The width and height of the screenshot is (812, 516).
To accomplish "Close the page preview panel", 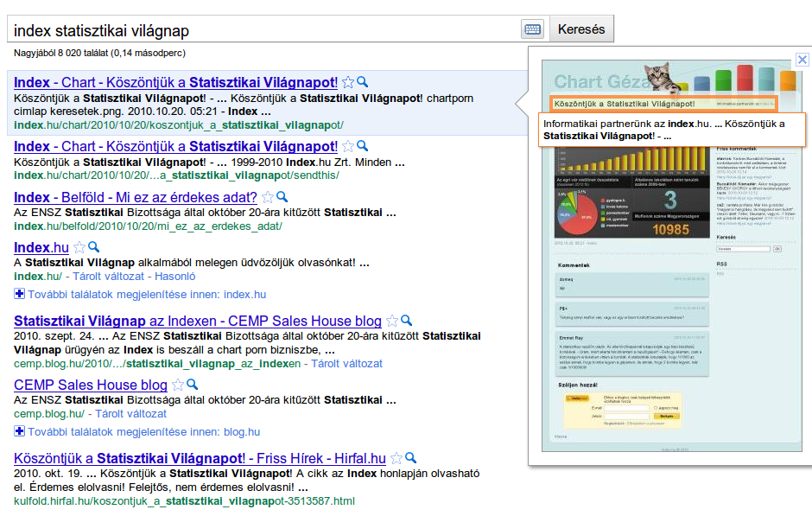I will [802, 60].
